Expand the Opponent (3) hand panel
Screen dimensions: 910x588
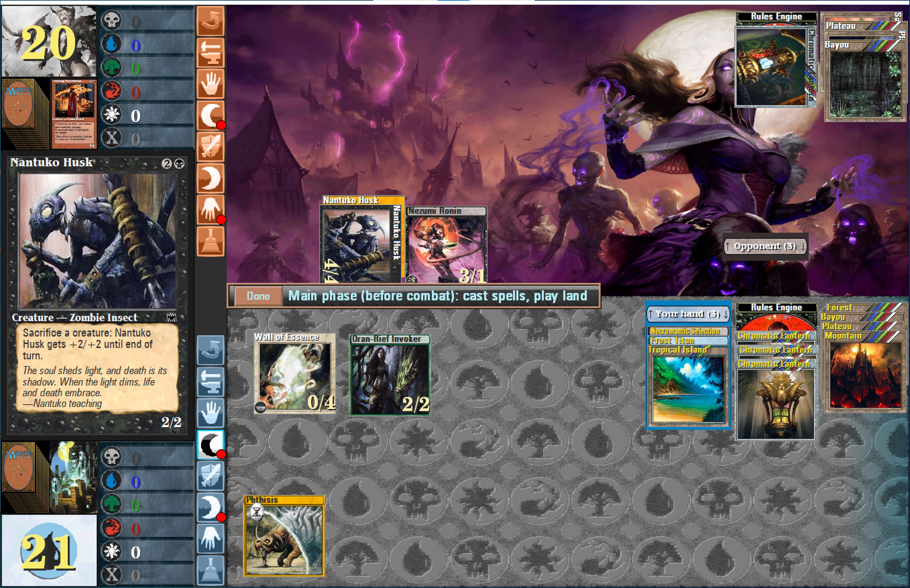pyautogui.click(x=765, y=246)
